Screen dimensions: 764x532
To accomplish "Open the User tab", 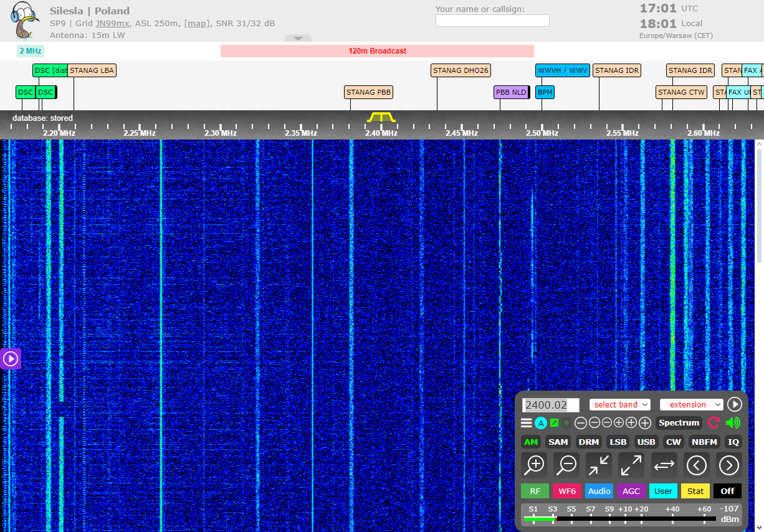I will 663,491.
